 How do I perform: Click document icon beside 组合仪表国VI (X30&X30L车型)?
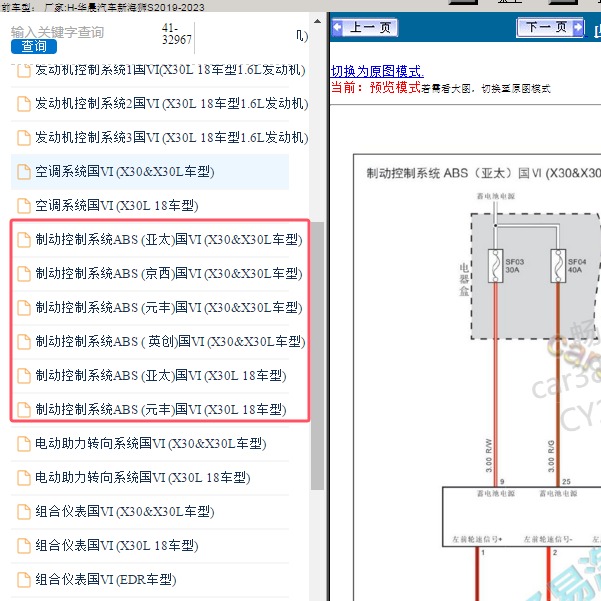click(x=24, y=512)
